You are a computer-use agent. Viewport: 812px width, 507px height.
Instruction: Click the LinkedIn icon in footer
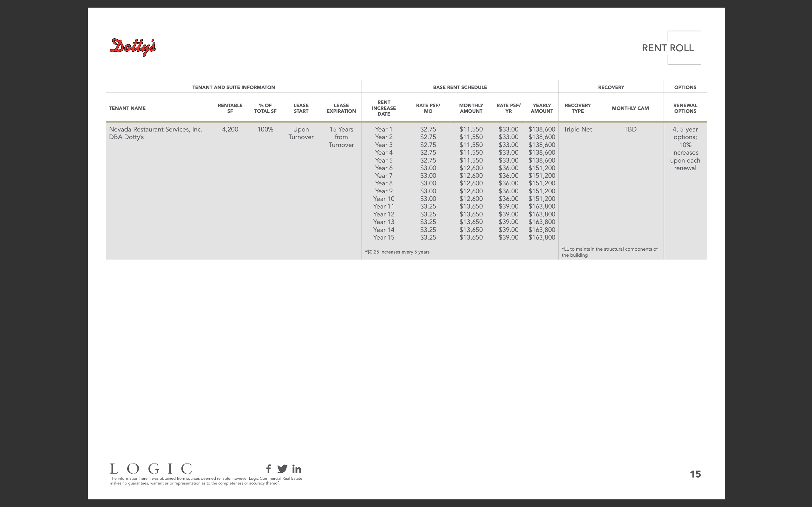[x=297, y=469]
